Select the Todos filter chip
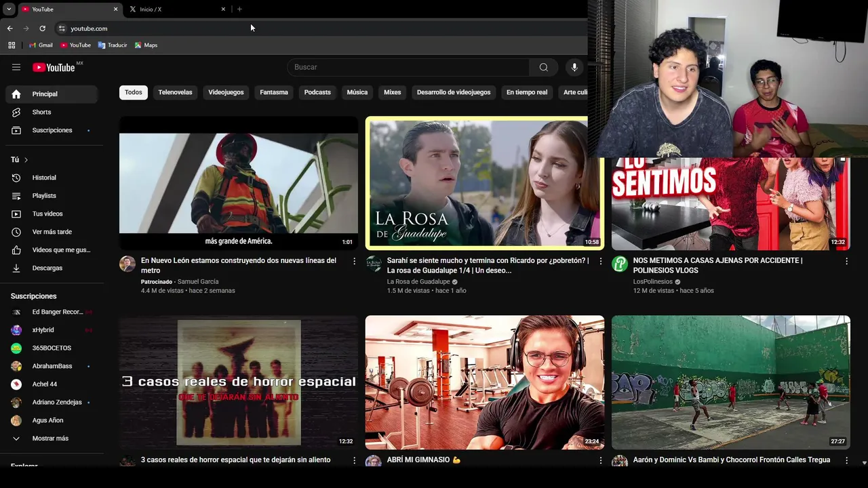This screenshot has height=488, width=868. click(134, 92)
